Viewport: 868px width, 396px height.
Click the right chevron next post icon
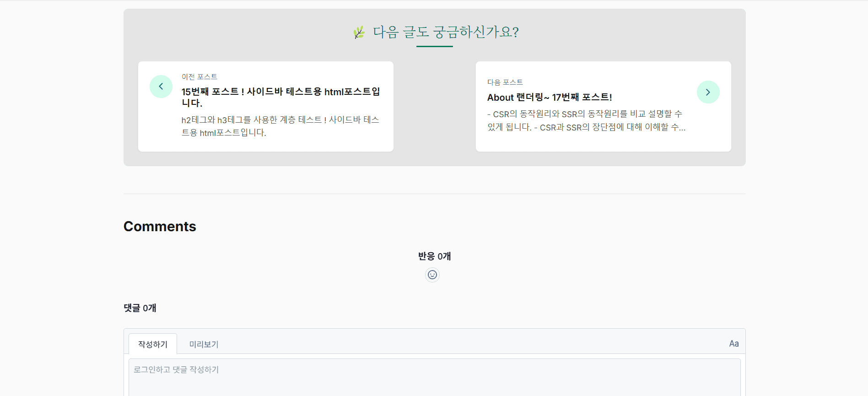(x=708, y=92)
